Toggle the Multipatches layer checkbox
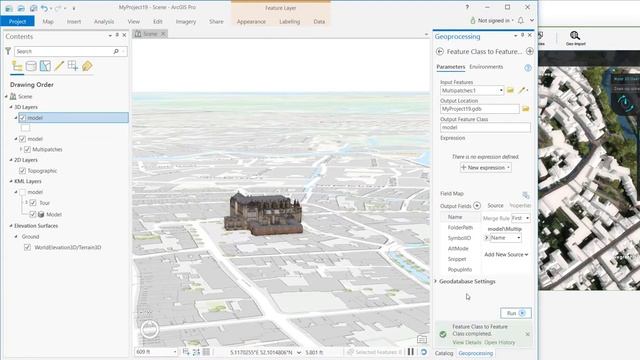This screenshot has width=640, height=360. point(27,149)
